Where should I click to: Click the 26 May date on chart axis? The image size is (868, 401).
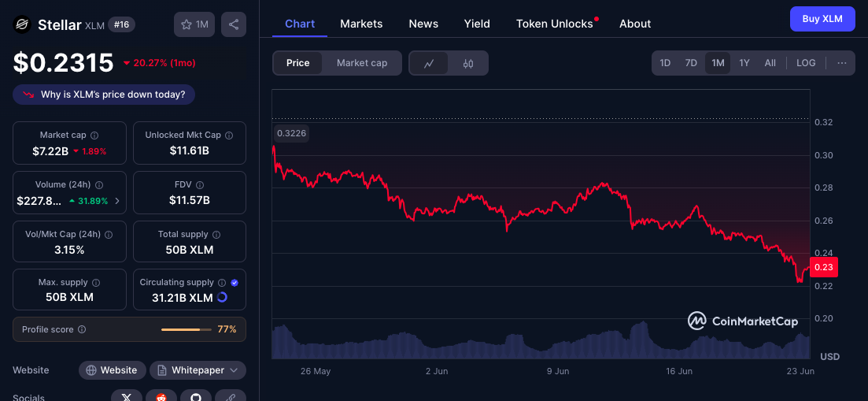coord(314,371)
